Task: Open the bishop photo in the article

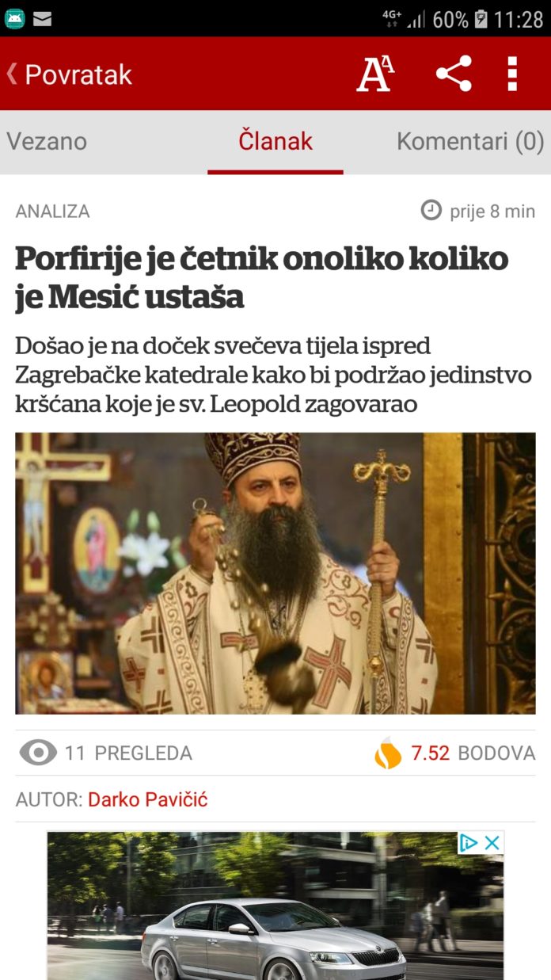Action: (x=275, y=573)
